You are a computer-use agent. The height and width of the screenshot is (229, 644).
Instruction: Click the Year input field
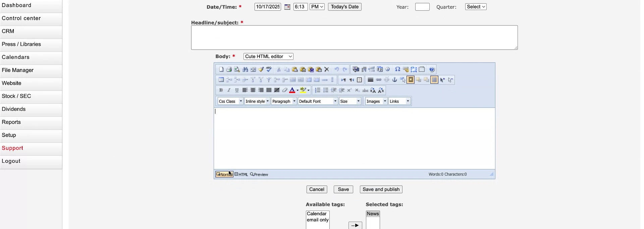[422, 7]
